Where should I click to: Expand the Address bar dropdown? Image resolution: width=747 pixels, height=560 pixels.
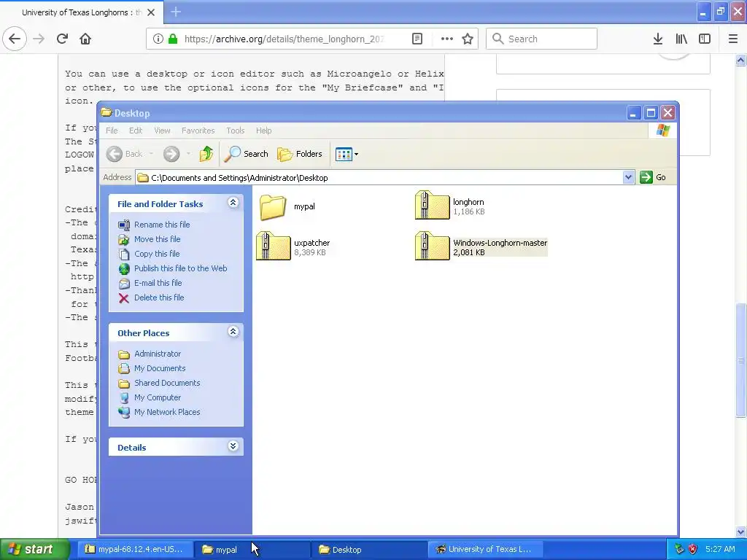628,177
